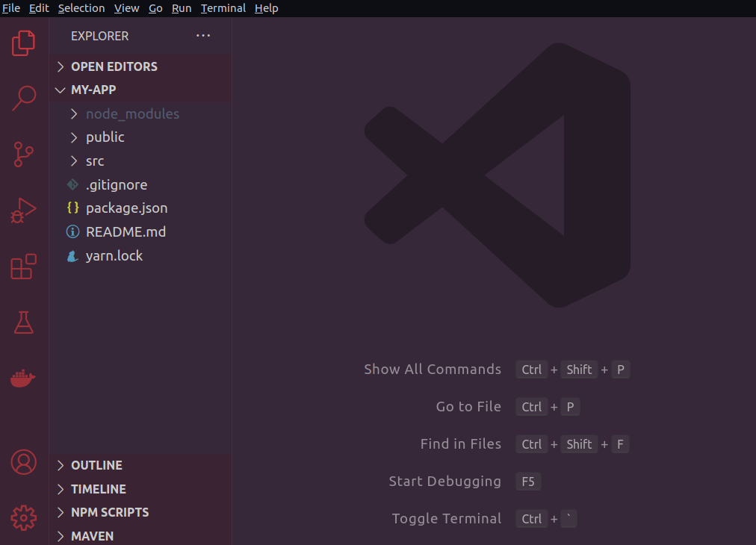Click the Find in Files label
Screen dimensions: 756x545
coord(461,443)
